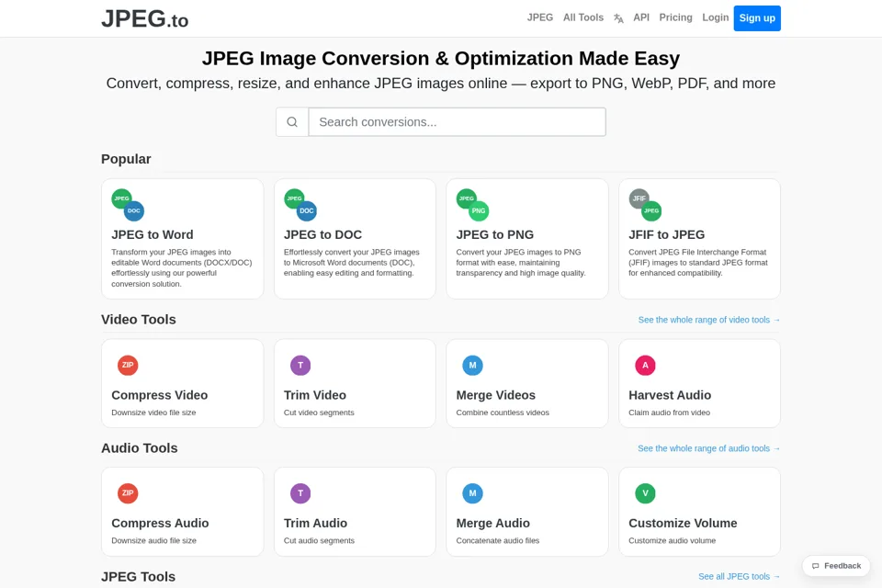The height and width of the screenshot is (588, 882).
Task: Click the Harvest Audio A icon
Action: coord(645,365)
